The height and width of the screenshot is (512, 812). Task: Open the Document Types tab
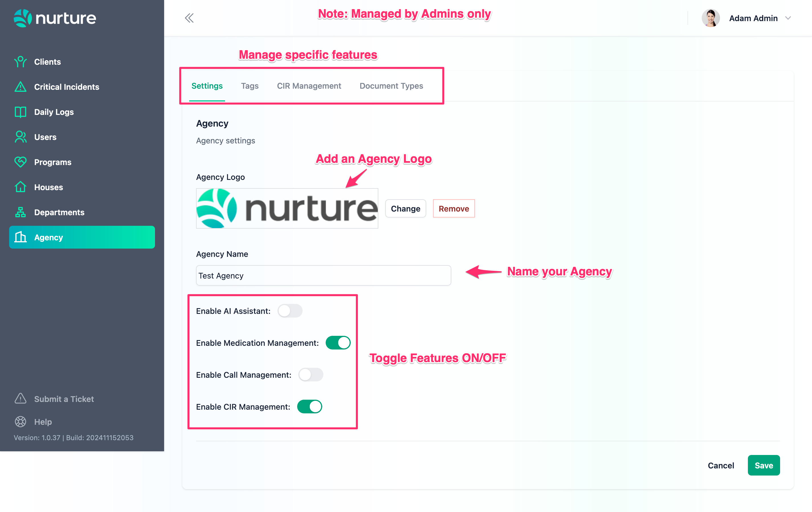point(391,86)
